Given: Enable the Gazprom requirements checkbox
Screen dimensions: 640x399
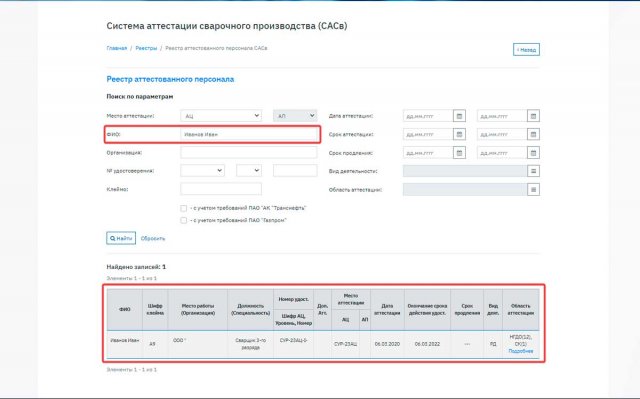Looking at the screenshot, I should click(184, 220).
